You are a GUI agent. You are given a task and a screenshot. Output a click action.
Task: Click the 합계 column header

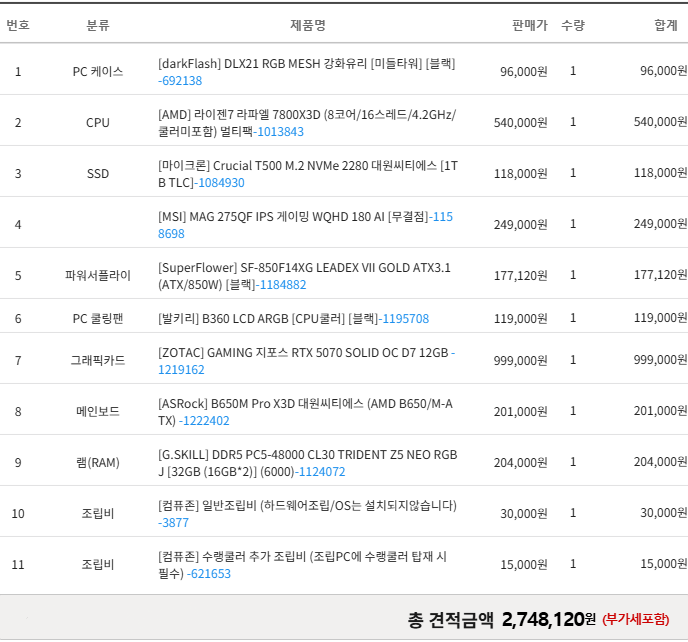(x=666, y=25)
